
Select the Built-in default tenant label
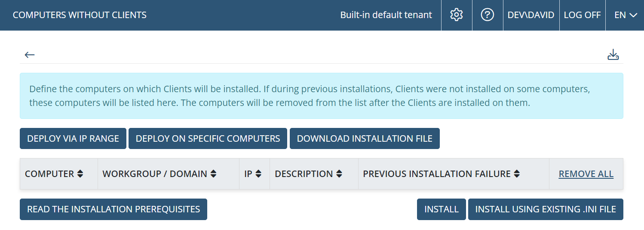pos(386,15)
